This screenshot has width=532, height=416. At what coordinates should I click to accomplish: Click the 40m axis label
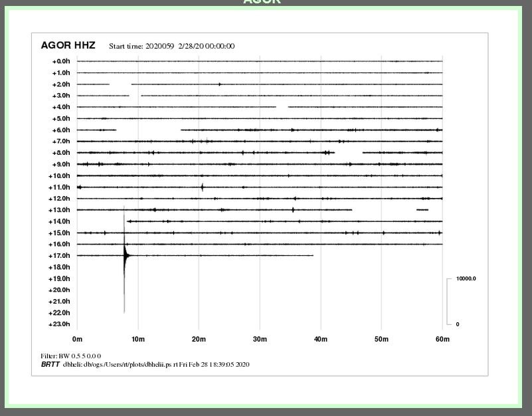(x=321, y=340)
